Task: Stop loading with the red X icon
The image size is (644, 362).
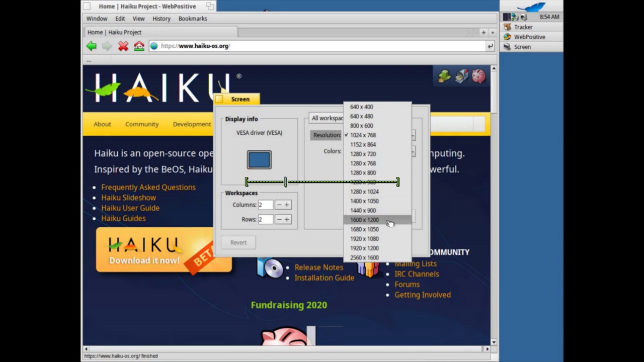Action: (x=123, y=46)
